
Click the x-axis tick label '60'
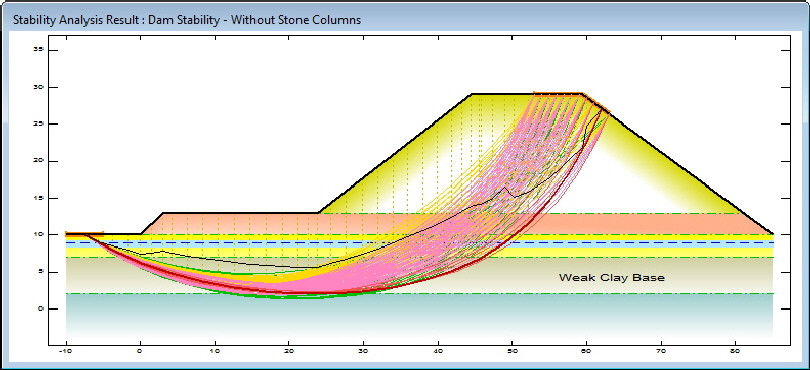pyautogui.click(x=587, y=351)
